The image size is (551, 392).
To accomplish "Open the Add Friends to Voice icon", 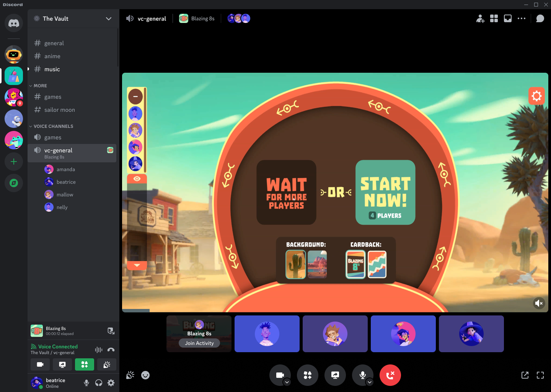I will (480, 18).
